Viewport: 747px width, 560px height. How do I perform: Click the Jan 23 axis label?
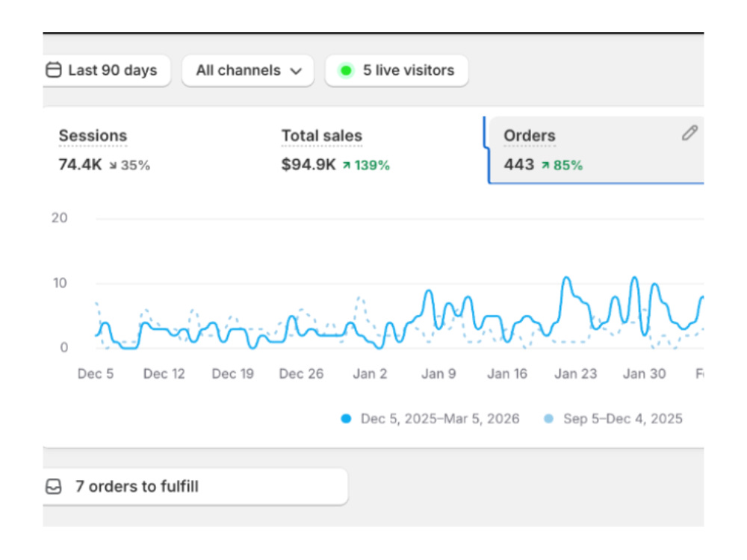click(575, 374)
